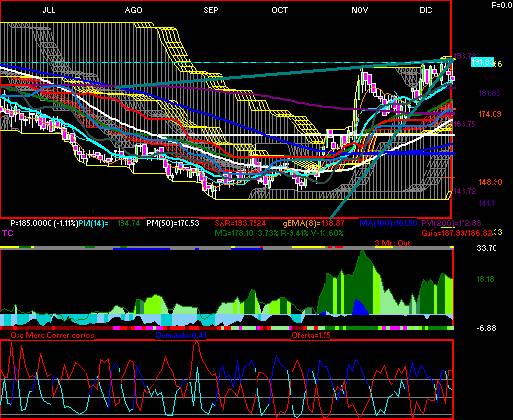The height and width of the screenshot is (420, 513).
Task: Click the orange 148.30 price label
Action: point(490,182)
